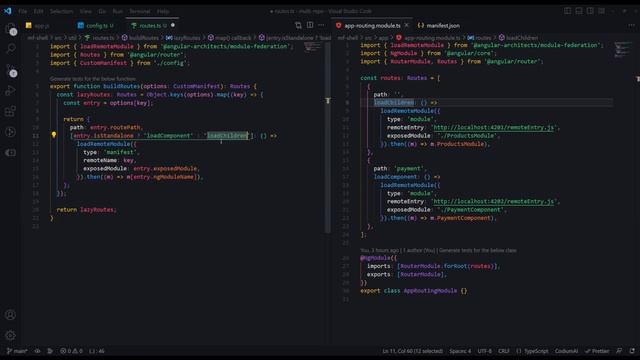Click Spaces: 4 indentation setting
The image size is (640, 360).
(x=460, y=351)
